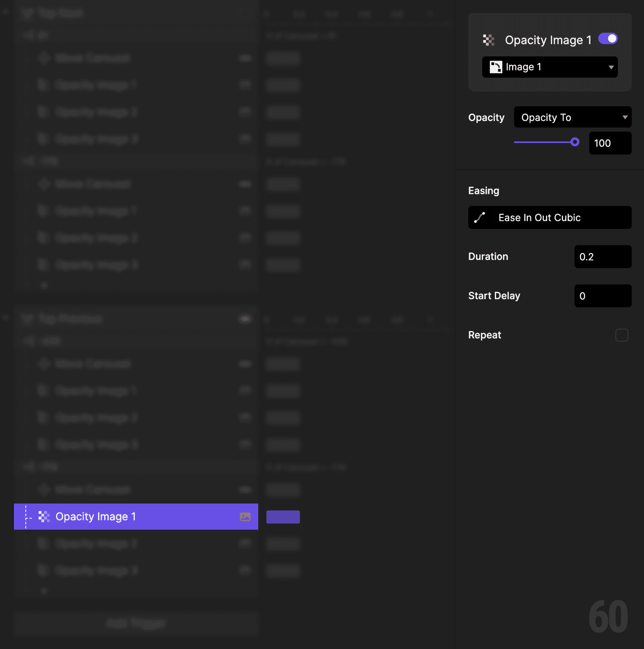Disable the Opacity Image 1 toggle switch
This screenshot has height=649, width=644.
tap(608, 39)
